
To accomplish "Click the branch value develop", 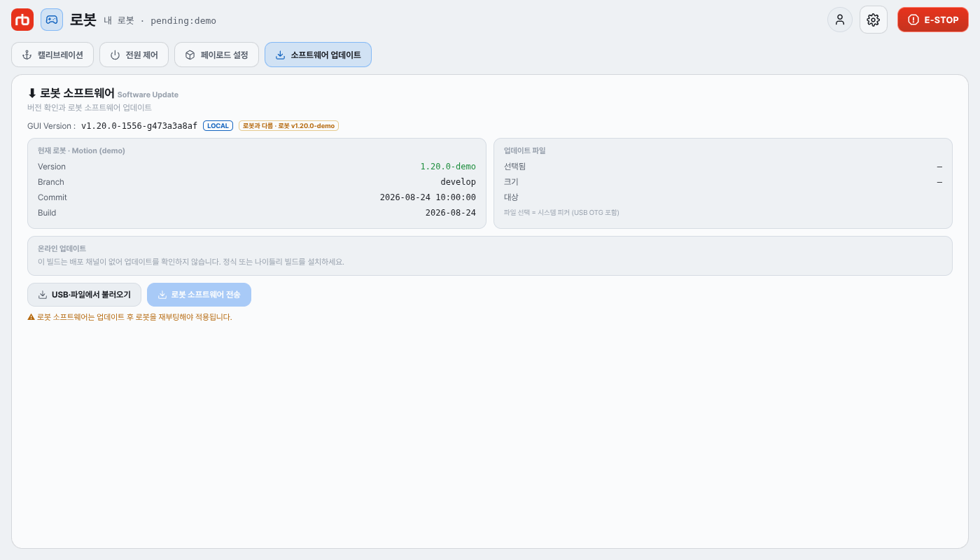I will pos(458,182).
